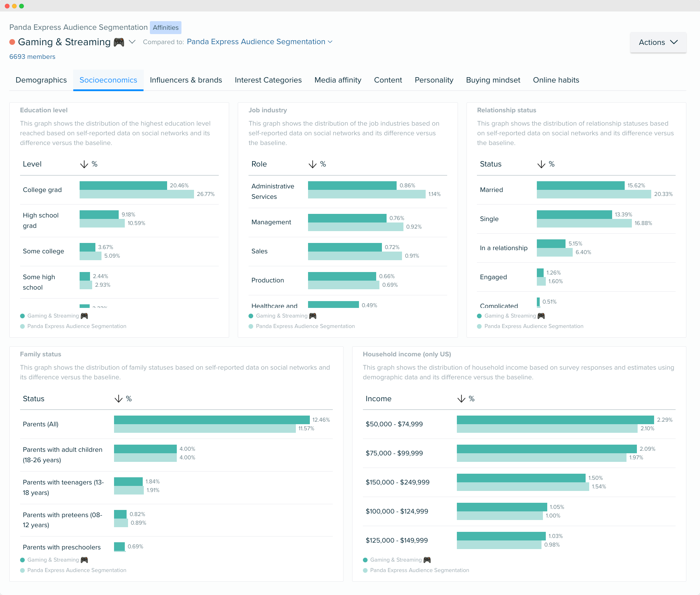Click the Affinities badge

[x=165, y=28]
